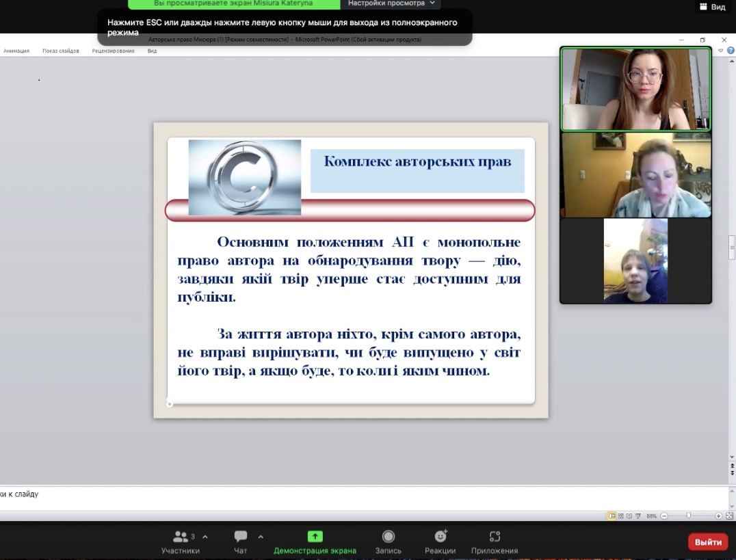Switch to Normal view in PowerPoint status bar

(x=612, y=516)
